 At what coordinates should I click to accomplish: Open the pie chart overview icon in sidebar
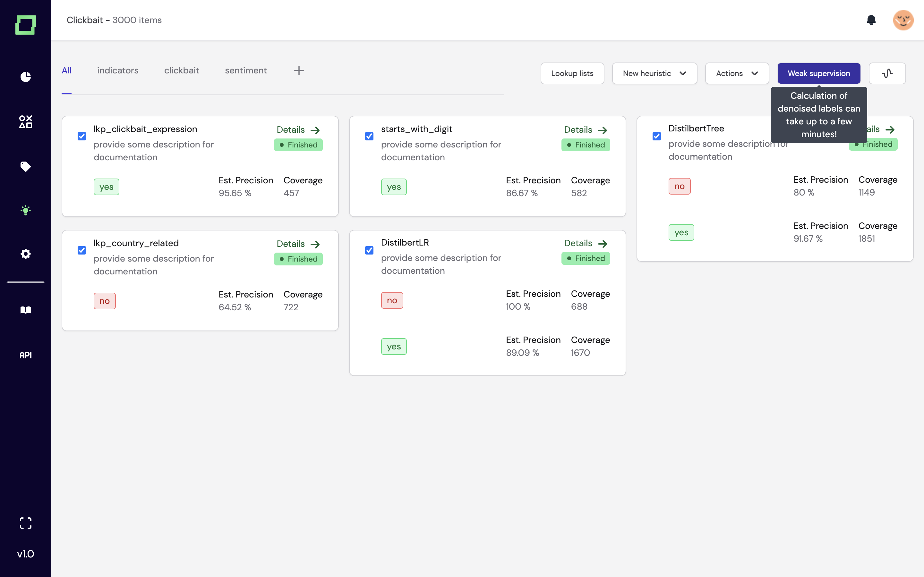tap(26, 77)
